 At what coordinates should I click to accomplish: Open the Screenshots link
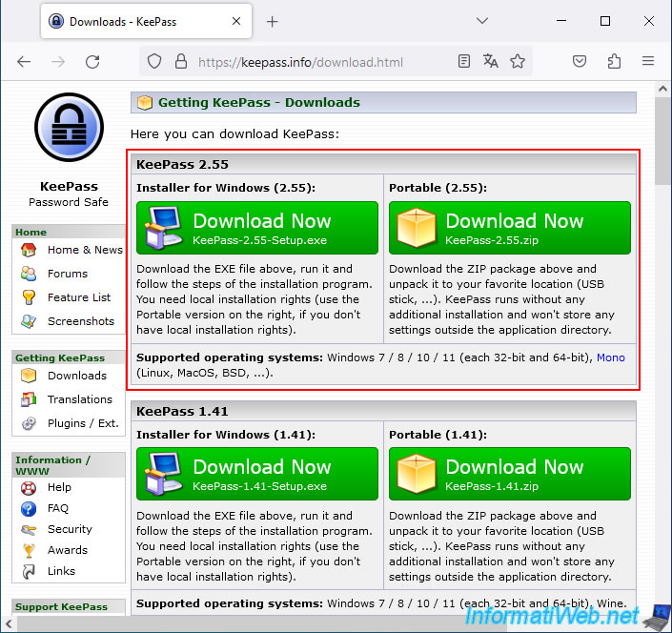click(x=81, y=321)
